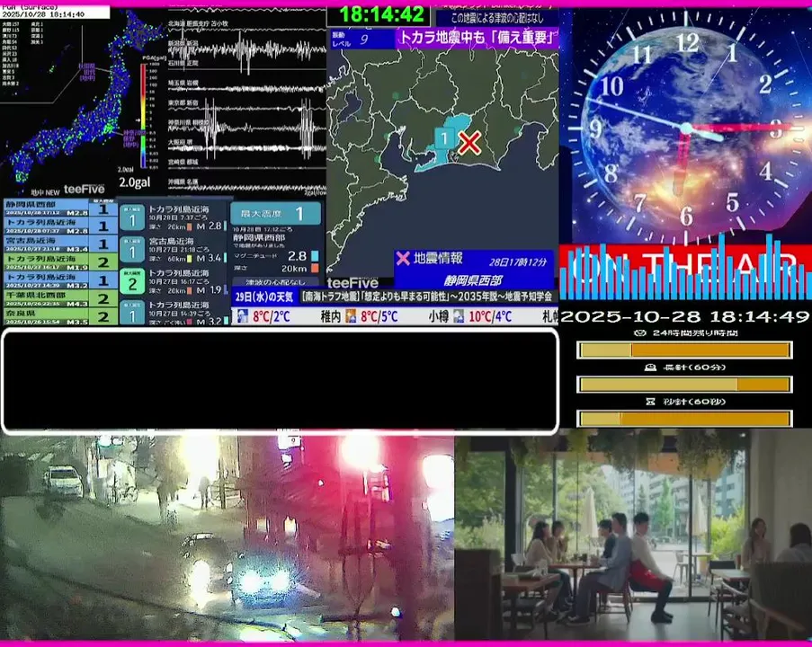Click the この地震による津波の心配はなし banner

coord(496,18)
